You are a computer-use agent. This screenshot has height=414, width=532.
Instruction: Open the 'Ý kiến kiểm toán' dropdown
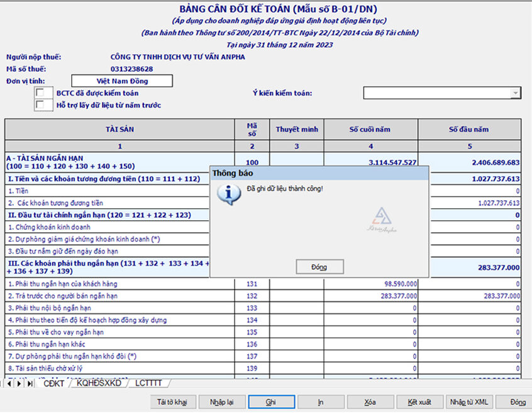pyautogui.click(x=515, y=93)
